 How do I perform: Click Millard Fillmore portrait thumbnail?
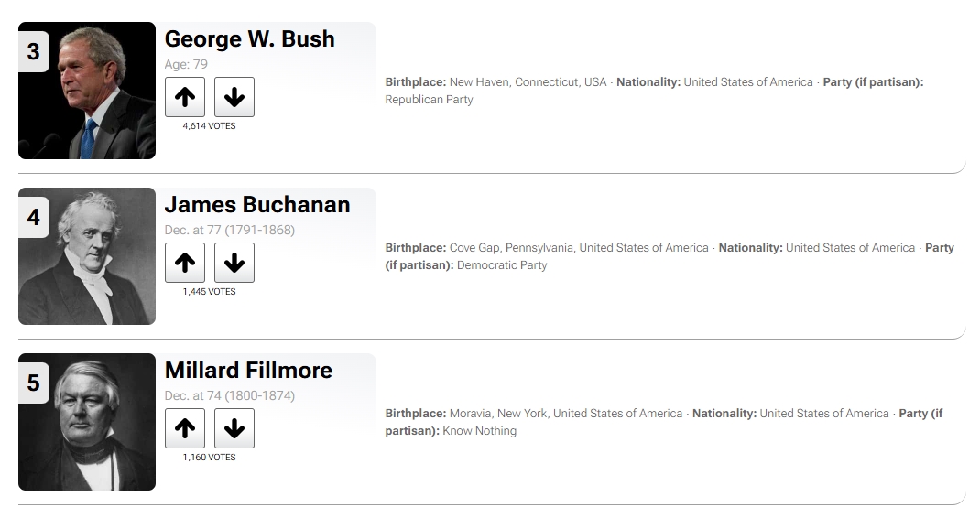pyautogui.click(x=87, y=422)
